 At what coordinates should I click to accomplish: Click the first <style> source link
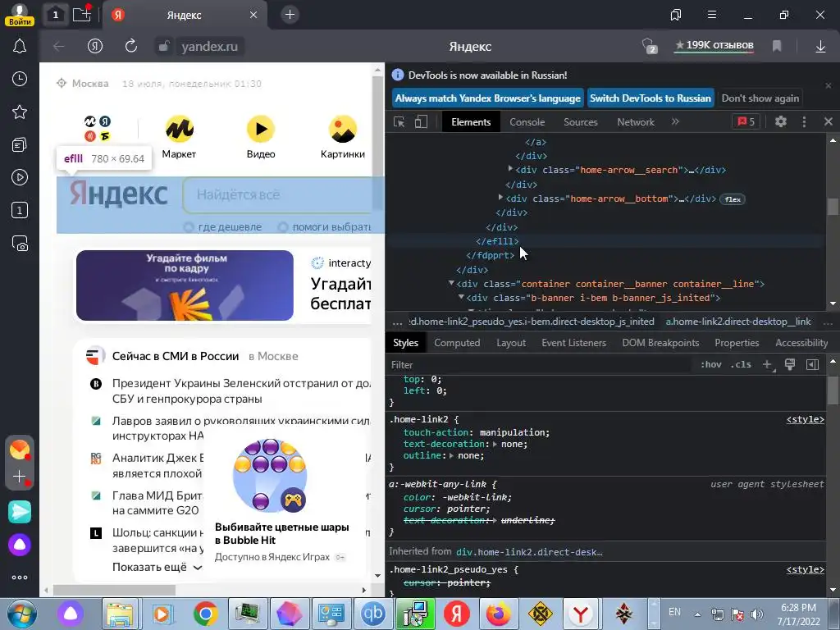click(x=805, y=419)
